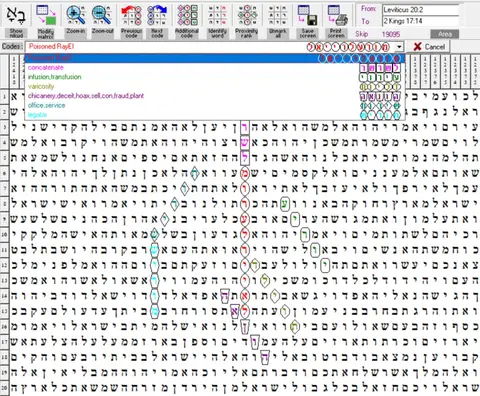The width and height of the screenshot is (480, 396).
Task: Select the skip value 19095
Action: click(391, 34)
